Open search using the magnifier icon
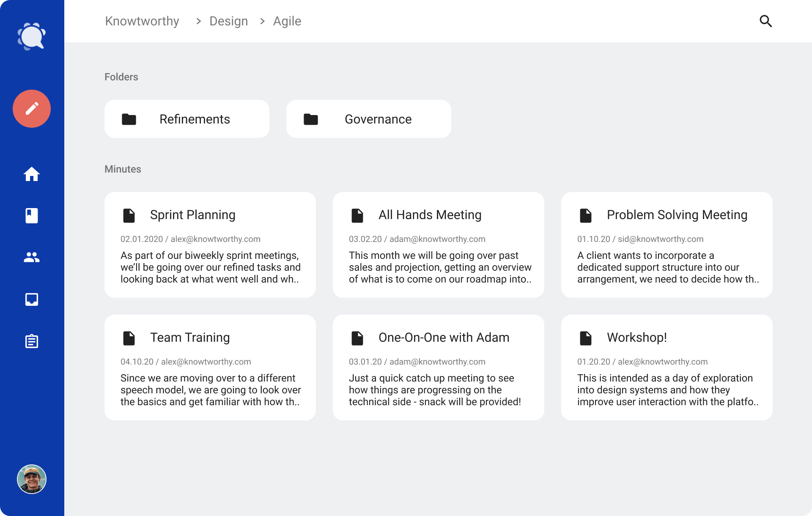812x516 pixels. pyautogui.click(x=765, y=21)
